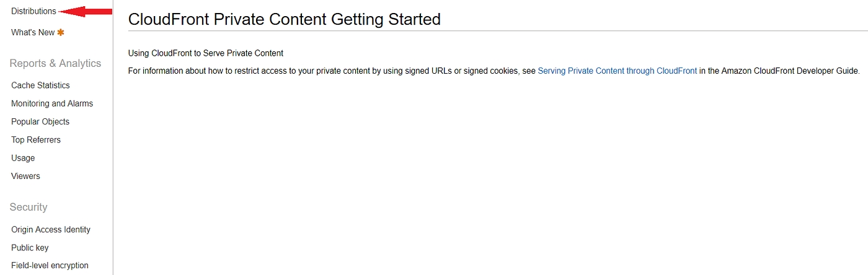The height and width of the screenshot is (275, 868).
Task: Go to Monitoring and Alarms
Action: click(x=52, y=103)
